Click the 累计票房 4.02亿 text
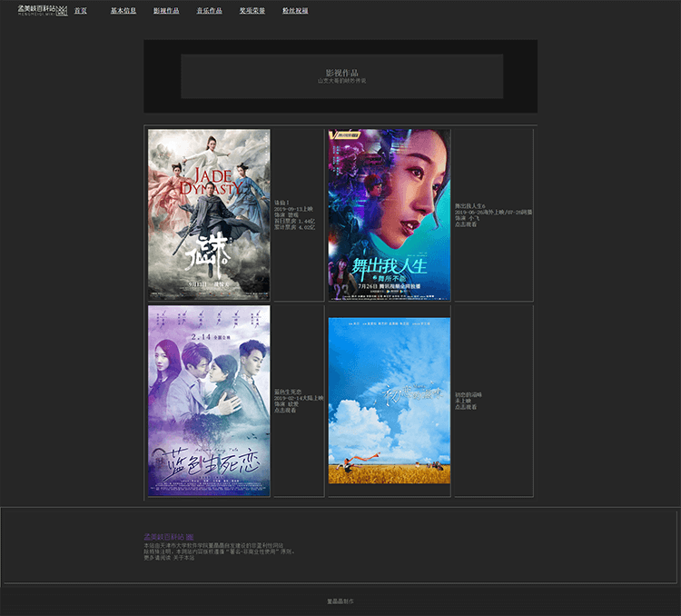The height and width of the screenshot is (616, 681). click(x=294, y=227)
